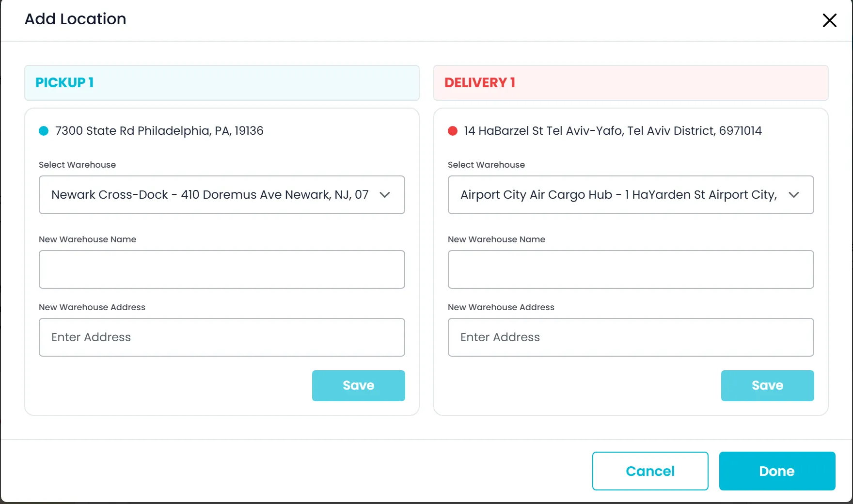Click the Delivery New Warehouse Address label
Viewport: 853px width, 504px height.
[501, 307]
